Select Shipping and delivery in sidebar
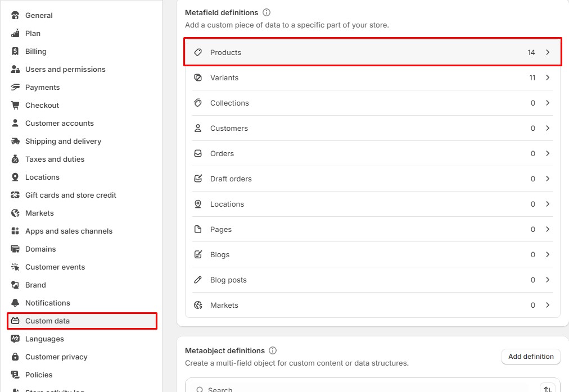The height and width of the screenshot is (392, 569). tap(63, 141)
